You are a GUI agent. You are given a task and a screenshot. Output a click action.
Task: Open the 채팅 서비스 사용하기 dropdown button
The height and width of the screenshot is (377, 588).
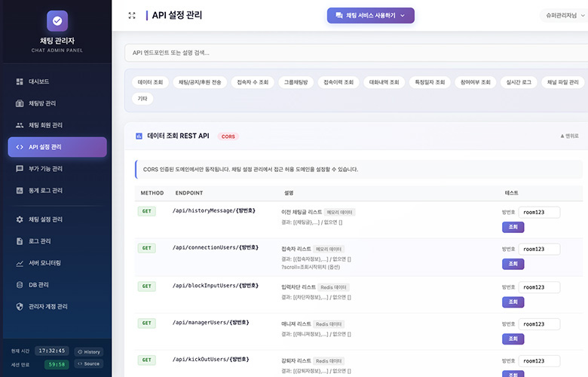pyautogui.click(x=370, y=15)
